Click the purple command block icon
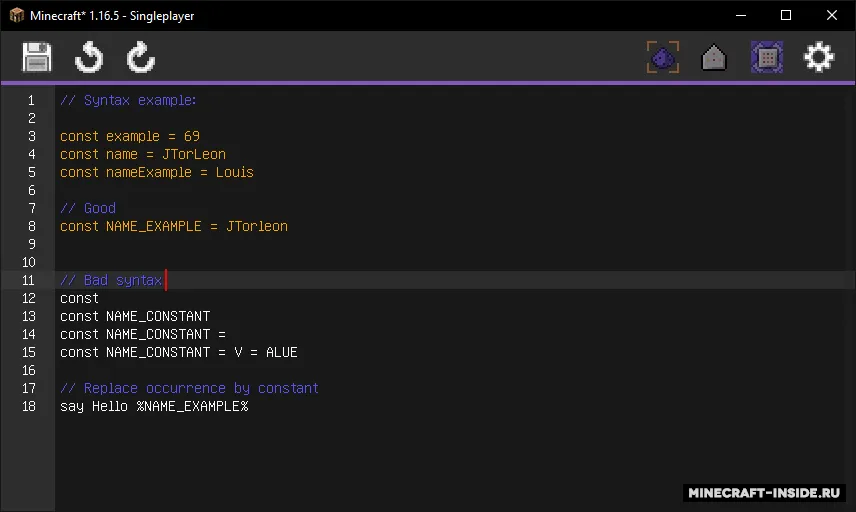 (x=767, y=57)
